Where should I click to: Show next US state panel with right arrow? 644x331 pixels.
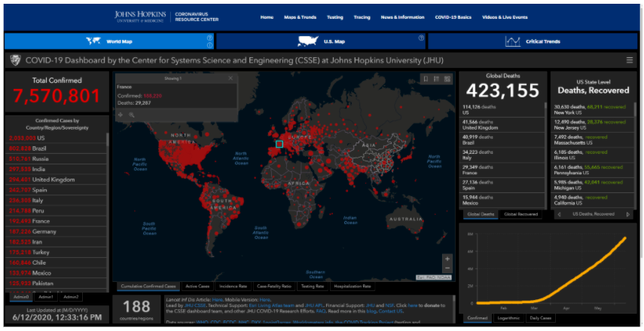627,214
